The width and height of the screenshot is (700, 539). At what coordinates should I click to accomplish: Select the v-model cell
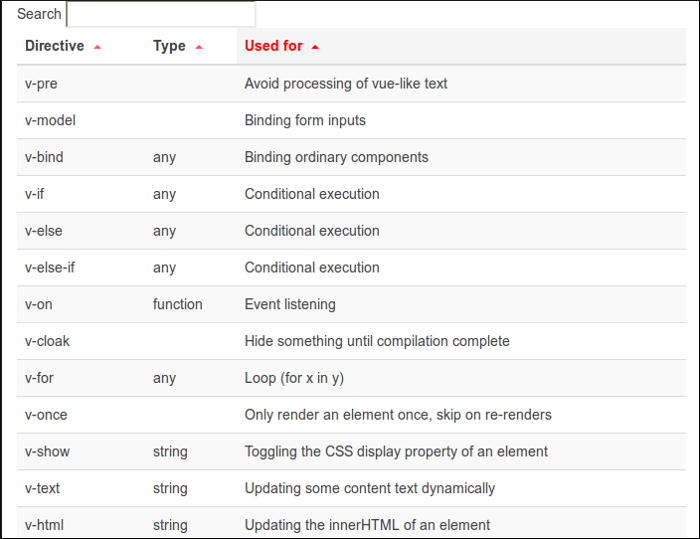(50, 121)
